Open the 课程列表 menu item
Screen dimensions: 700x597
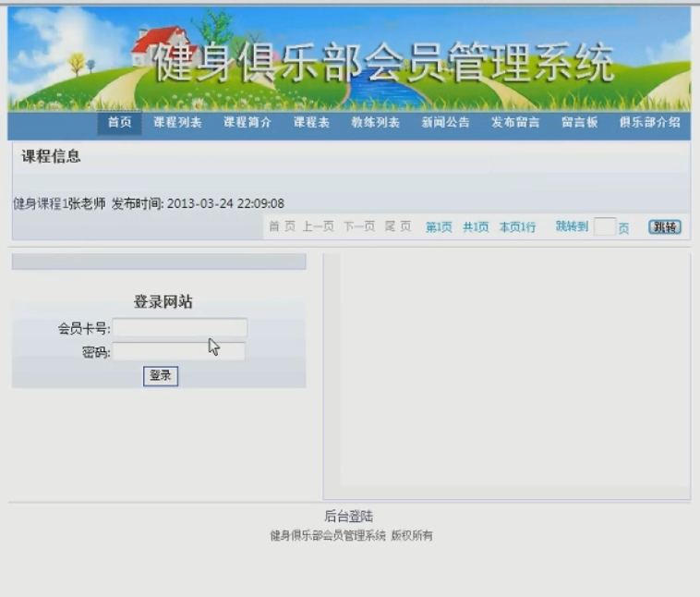177,122
